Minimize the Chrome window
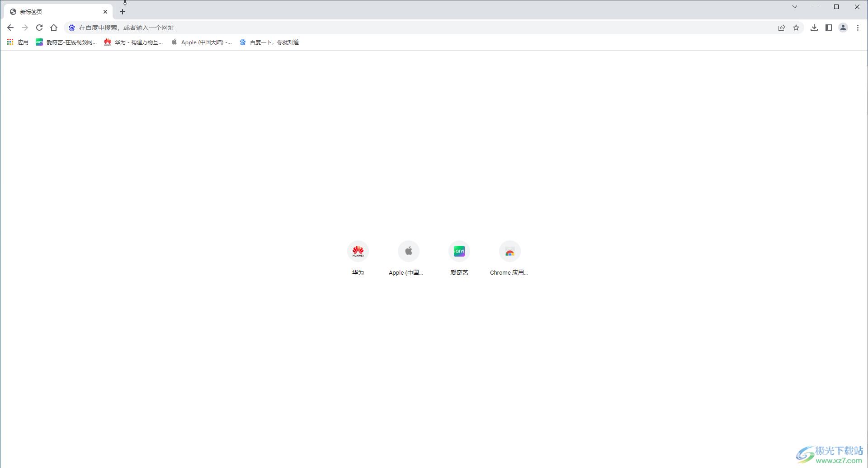This screenshot has width=868, height=468. [x=816, y=7]
